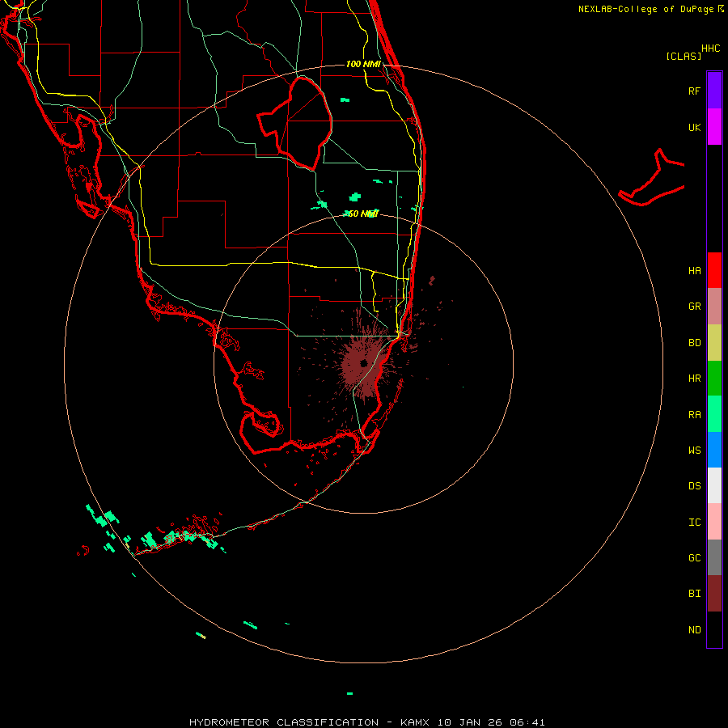This screenshot has width=728, height=728.
Task: Click the 'IC' legend label
Action: 694,523
